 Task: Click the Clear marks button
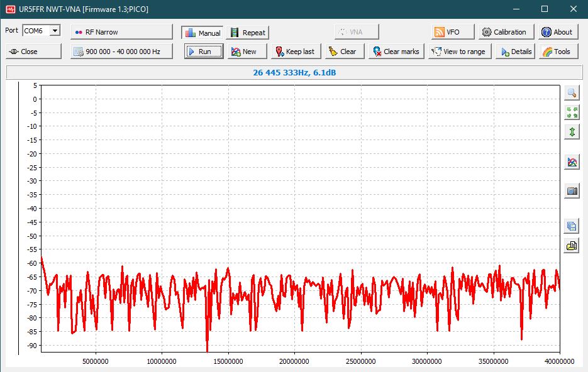396,52
